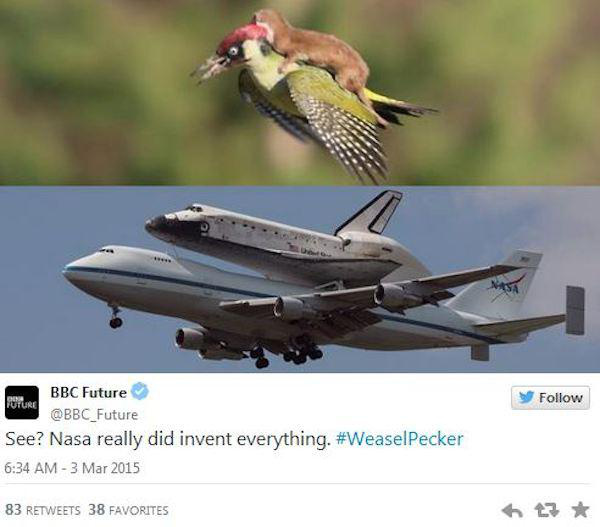
Task: Open the weasel riding woodpecker photo
Action: click(300, 93)
